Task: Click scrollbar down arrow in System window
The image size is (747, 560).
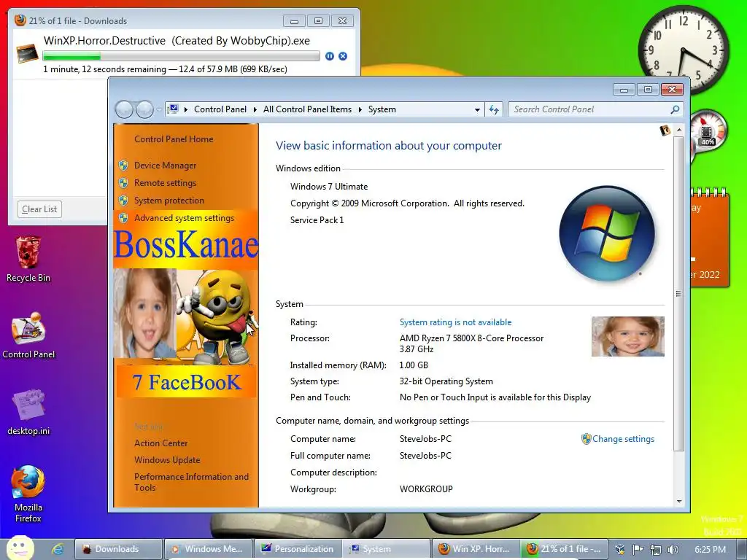Action: [x=679, y=502]
